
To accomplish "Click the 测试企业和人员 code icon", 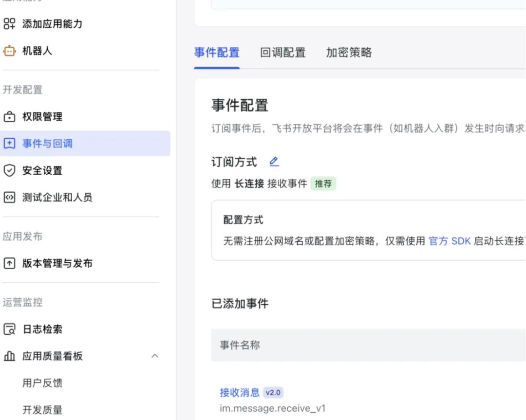I will [10, 197].
